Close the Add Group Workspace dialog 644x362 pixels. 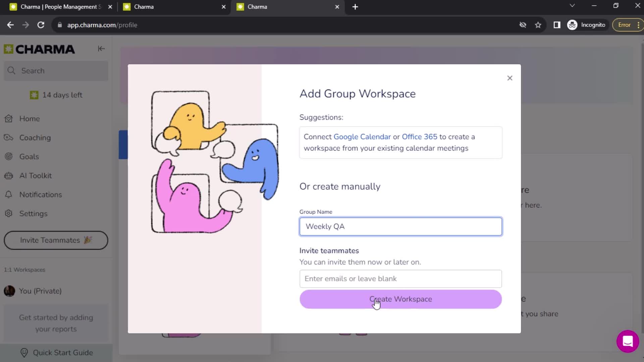[510, 78]
